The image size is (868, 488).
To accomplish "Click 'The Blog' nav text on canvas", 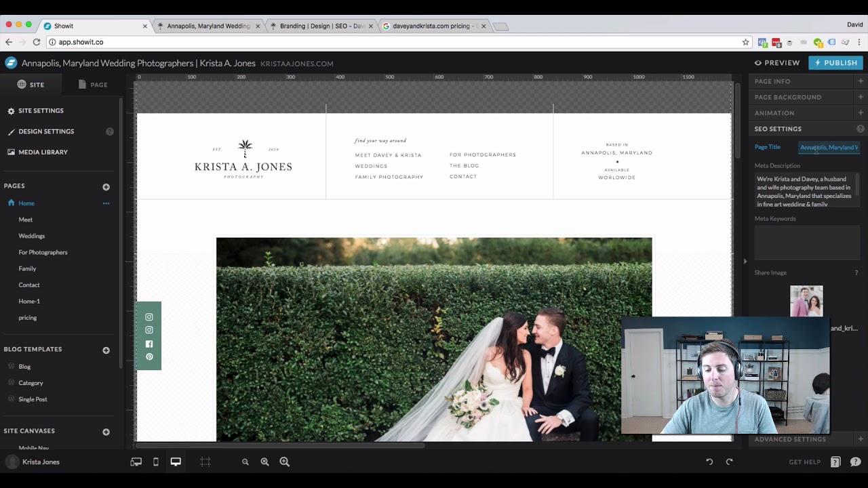I will (464, 165).
